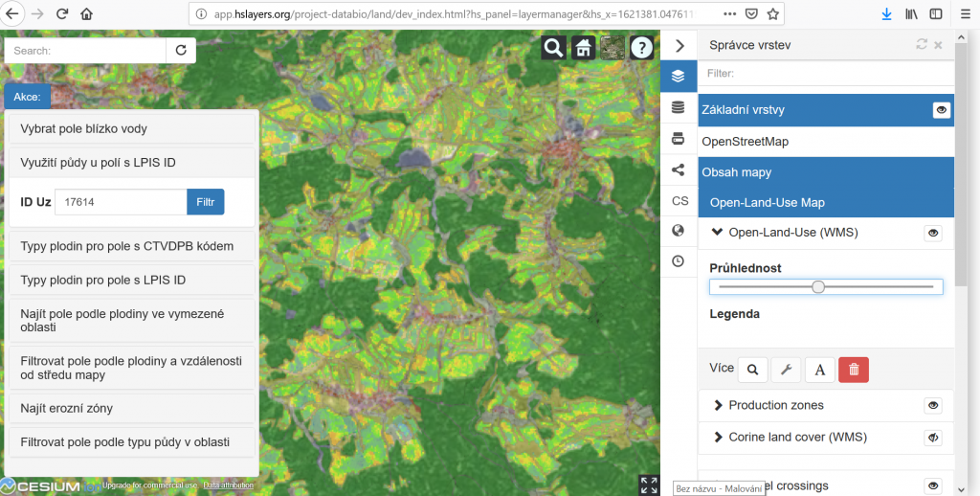The height and width of the screenshot is (496, 980).
Task: Open map search magnifier icon
Action: coord(554,47)
